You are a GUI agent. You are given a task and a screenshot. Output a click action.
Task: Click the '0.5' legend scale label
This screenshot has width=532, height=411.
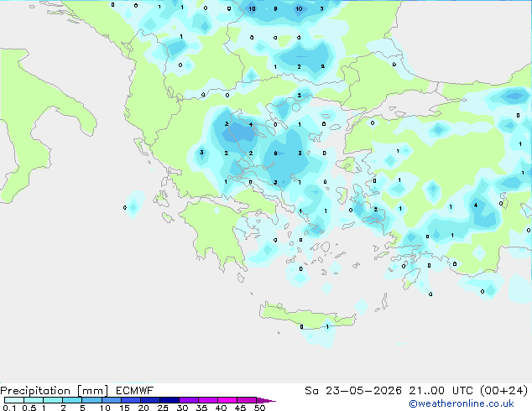(x=29, y=408)
